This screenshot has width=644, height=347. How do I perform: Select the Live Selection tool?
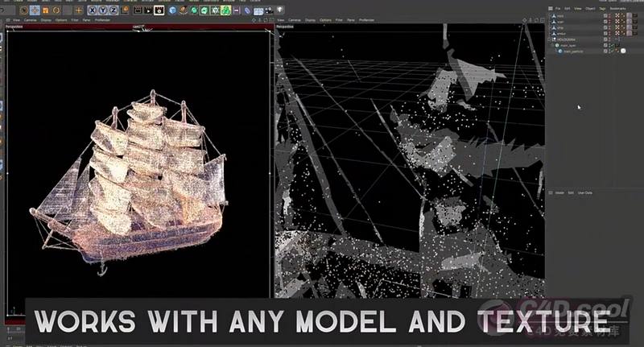24,10
